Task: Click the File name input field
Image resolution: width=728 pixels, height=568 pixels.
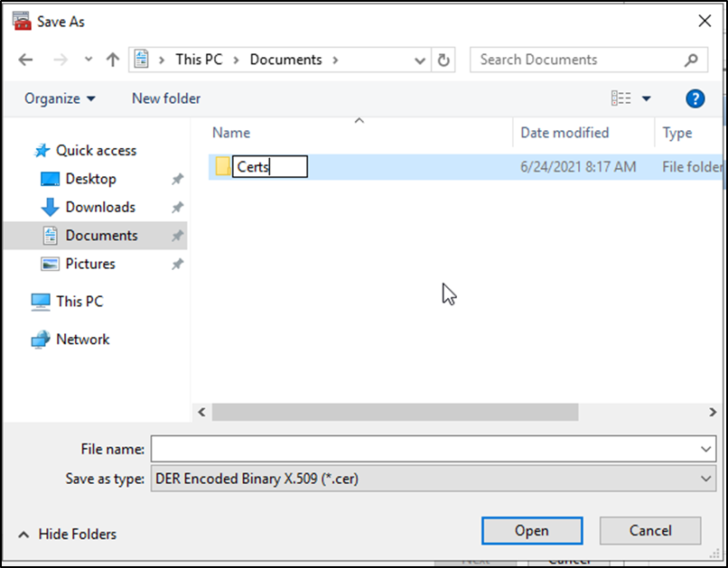Action: (x=425, y=449)
